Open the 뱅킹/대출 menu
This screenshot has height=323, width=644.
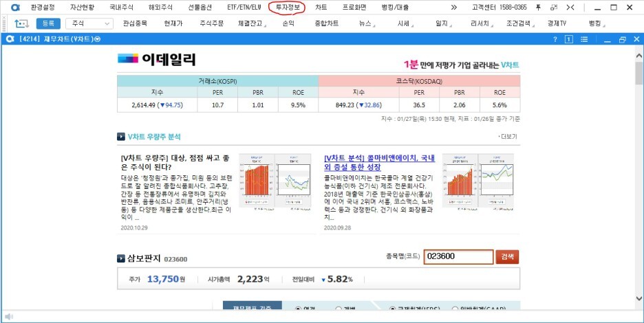click(395, 8)
